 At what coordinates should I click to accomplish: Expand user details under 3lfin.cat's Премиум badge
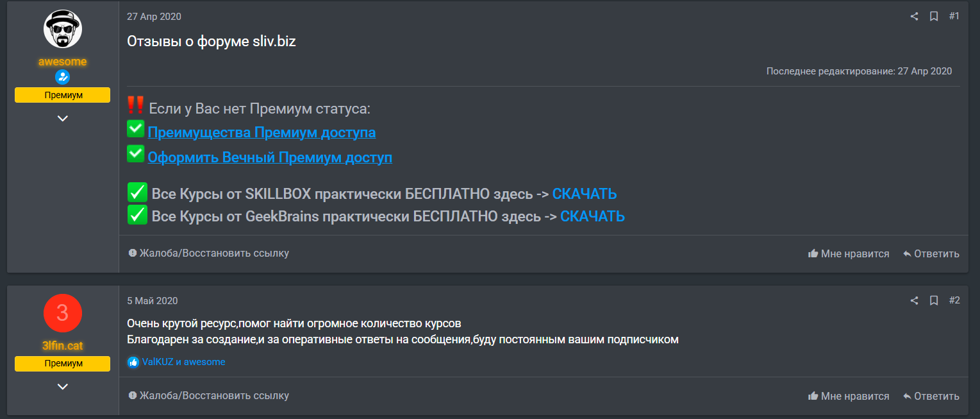62,386
